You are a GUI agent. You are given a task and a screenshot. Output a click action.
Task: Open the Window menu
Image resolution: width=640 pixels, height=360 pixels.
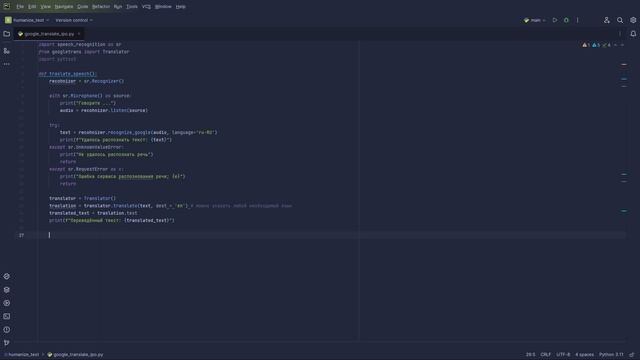point(163,7)
